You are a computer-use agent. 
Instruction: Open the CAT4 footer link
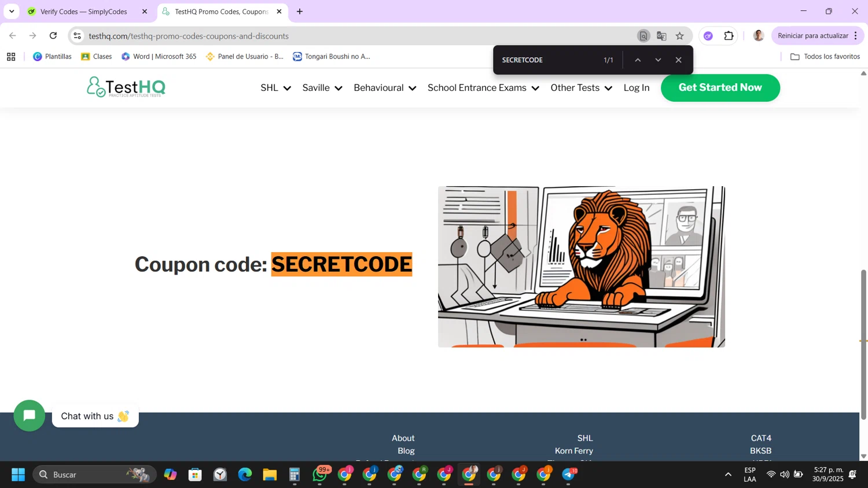(x=761, y=438)
